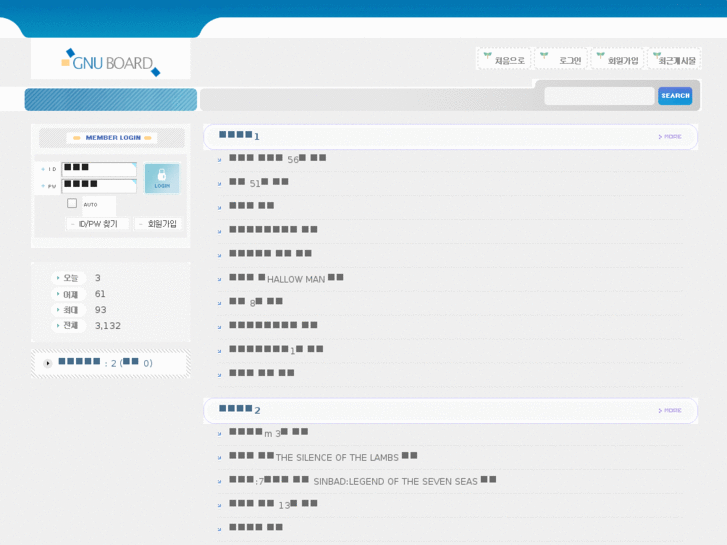Click the 전체 total count 3,132
The image size is (727, 545).
[108, 326]
